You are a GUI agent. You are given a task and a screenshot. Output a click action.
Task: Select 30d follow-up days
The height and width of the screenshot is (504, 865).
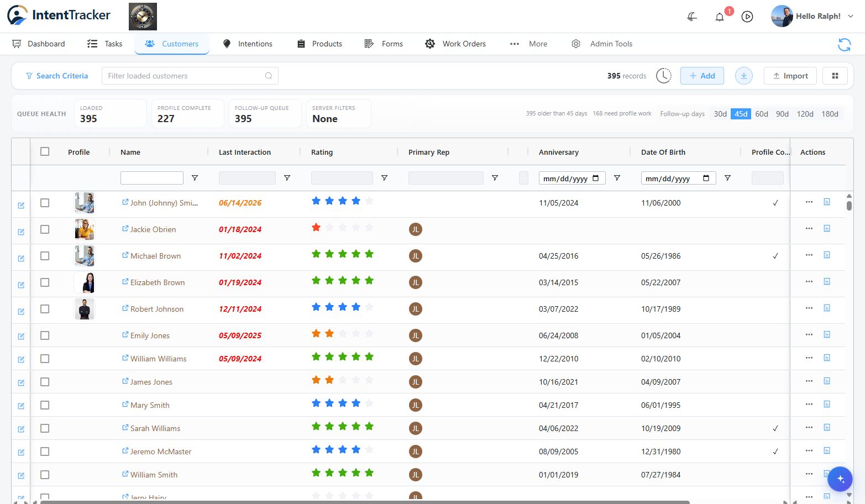pyautogui.click(x=720, y=114)
